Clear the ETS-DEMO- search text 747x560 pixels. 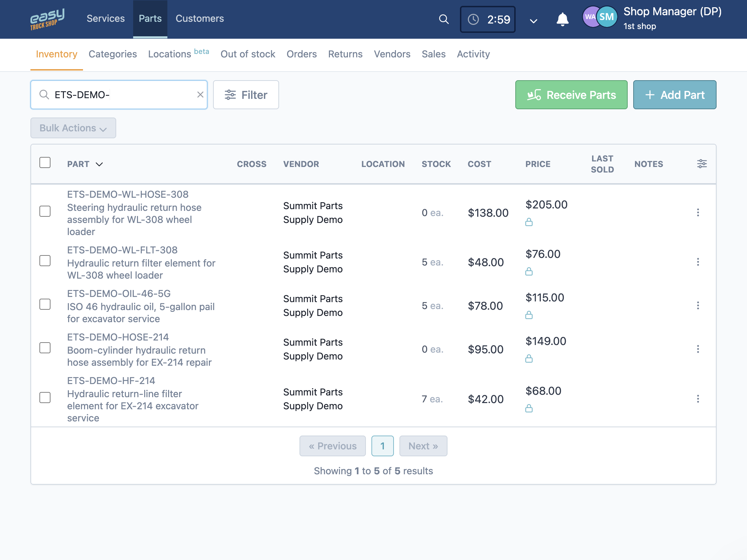click(200, 95)
